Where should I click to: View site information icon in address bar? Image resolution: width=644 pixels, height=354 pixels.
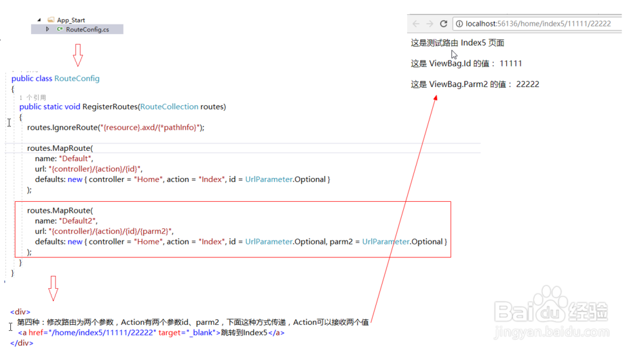coord(460,24)
